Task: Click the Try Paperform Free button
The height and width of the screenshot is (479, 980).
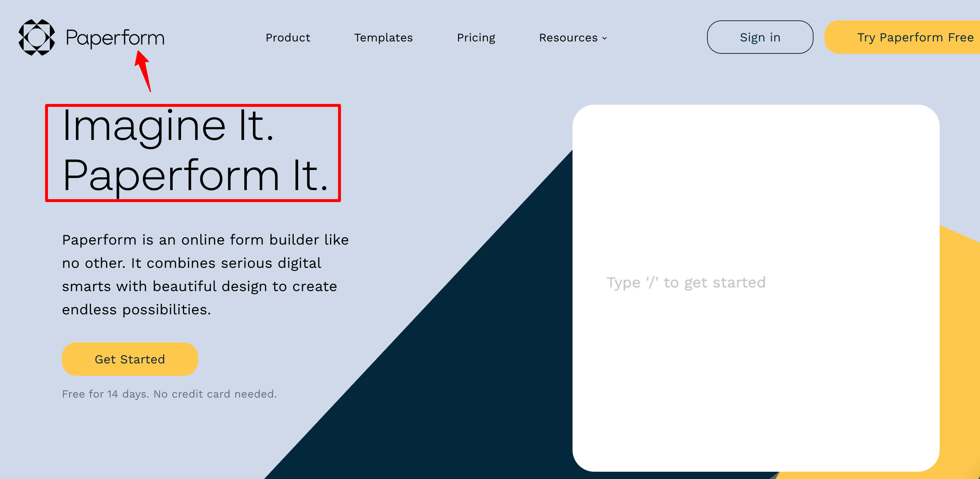Action: (902, 37)
